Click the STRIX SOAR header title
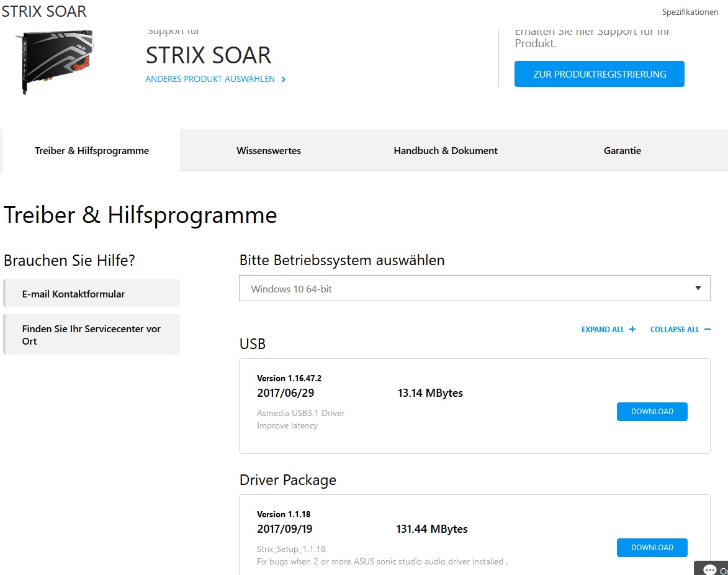 [x=44, y=11]
